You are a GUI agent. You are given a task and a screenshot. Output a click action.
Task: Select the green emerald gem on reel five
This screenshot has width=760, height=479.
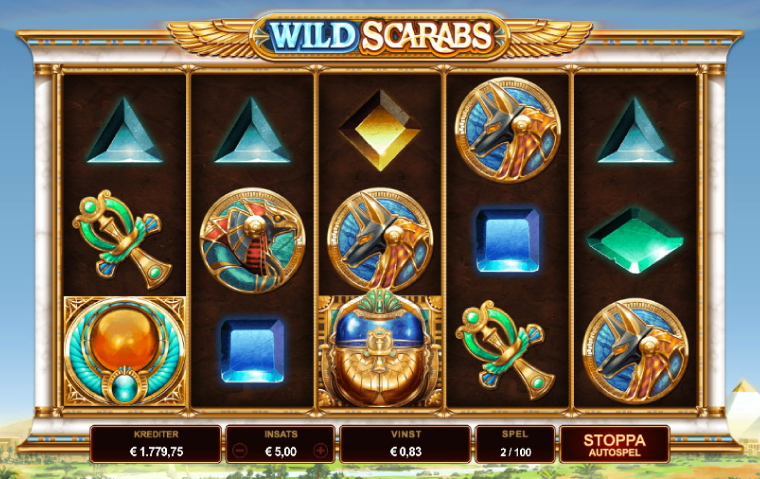tap(635, 240)
